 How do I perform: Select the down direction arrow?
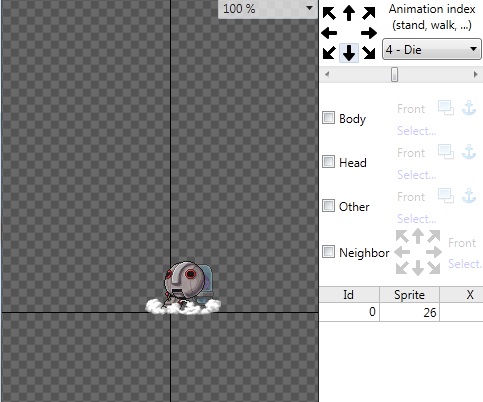(x=349, y=53)
